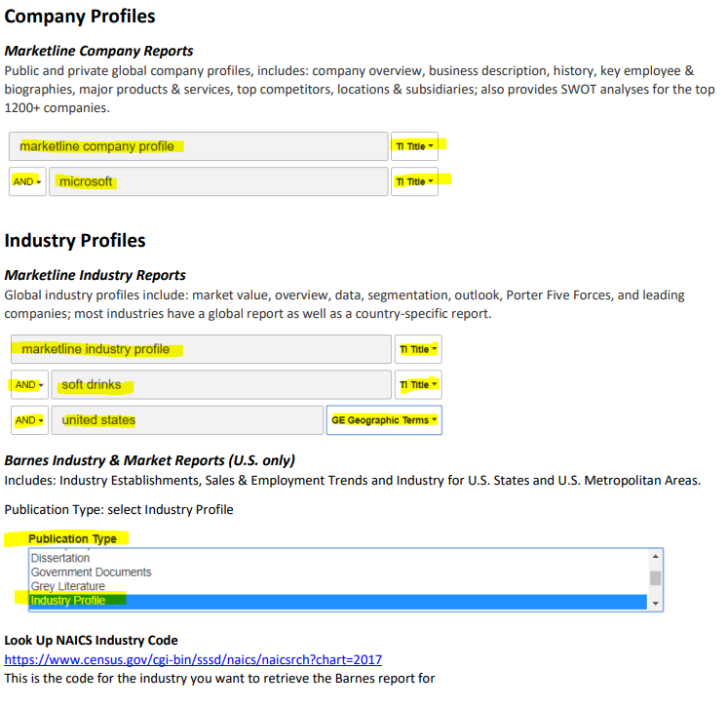Click the Publication Type list's scroll-up arrow
The image size is (728, 709).
[x=656, y=557]
